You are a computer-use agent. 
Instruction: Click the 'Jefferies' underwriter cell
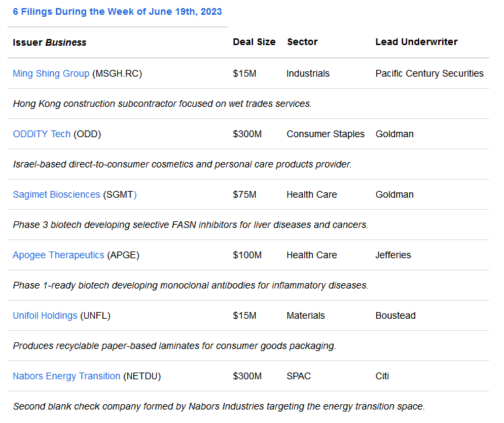point(393,255)
